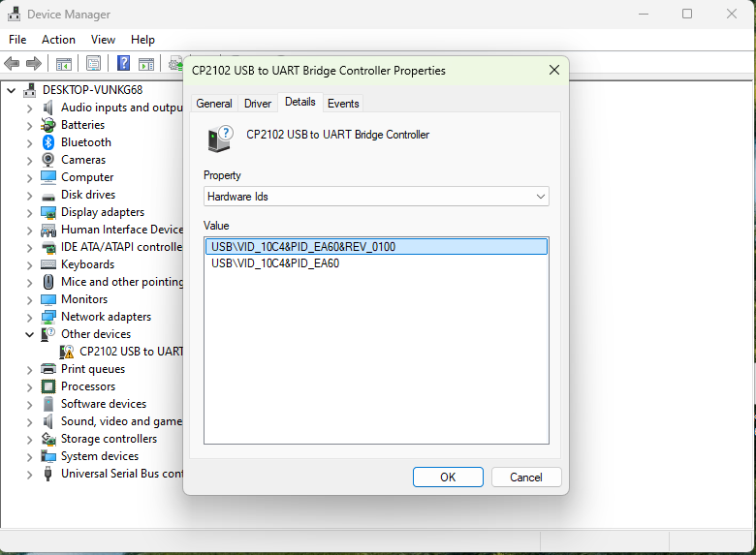Open the blue Help toolbar icon

(x=123, y=63)
